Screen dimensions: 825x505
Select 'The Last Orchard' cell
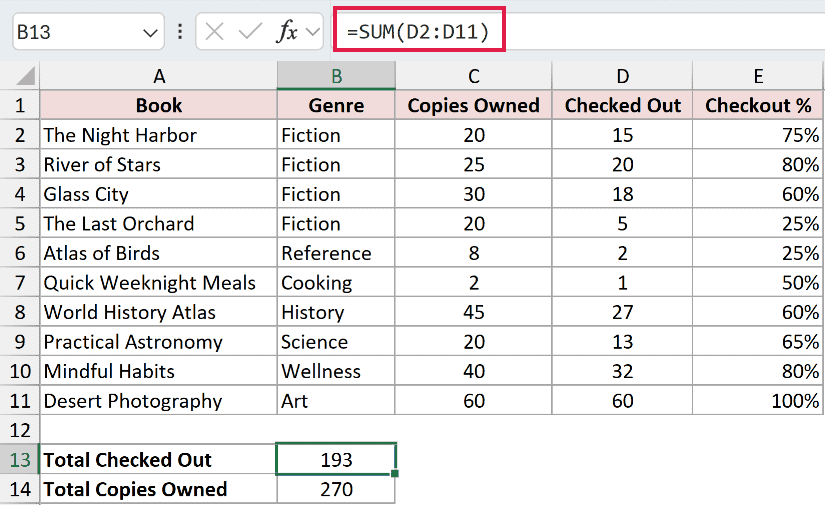pos(158,224)
